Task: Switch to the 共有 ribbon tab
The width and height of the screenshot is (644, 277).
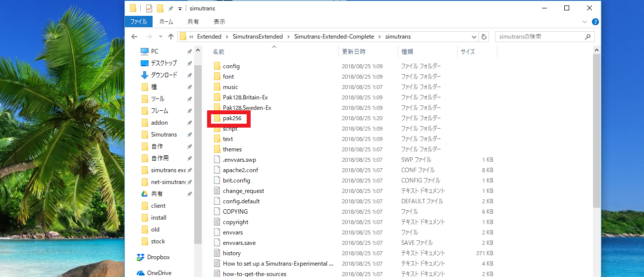Action: (x=193, y=22)
